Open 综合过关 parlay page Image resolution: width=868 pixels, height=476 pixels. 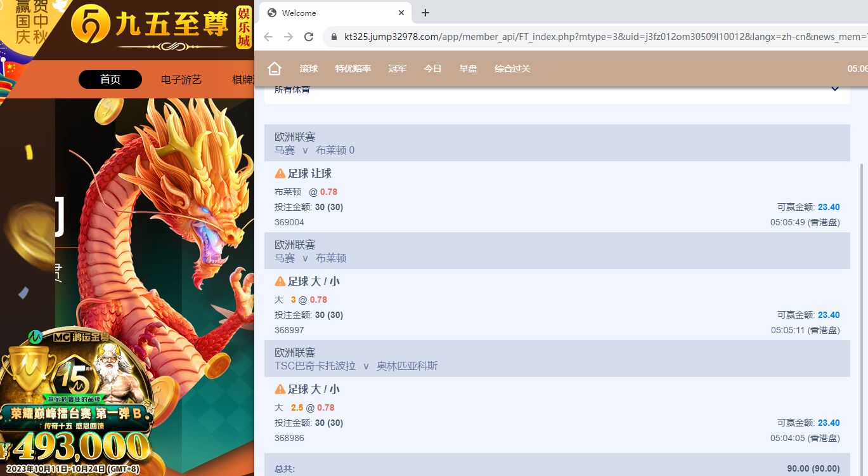click(x=512, y=69)
